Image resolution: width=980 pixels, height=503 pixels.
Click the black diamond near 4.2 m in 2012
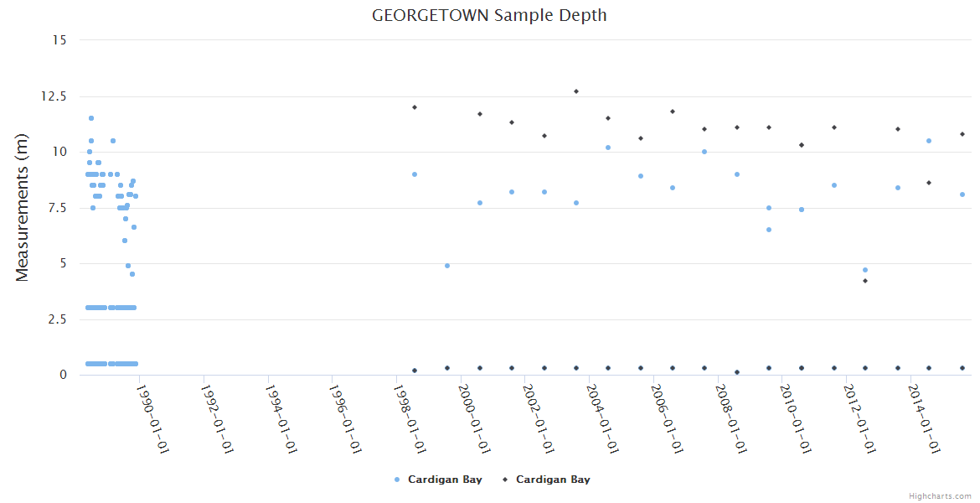tap(865, 281)
